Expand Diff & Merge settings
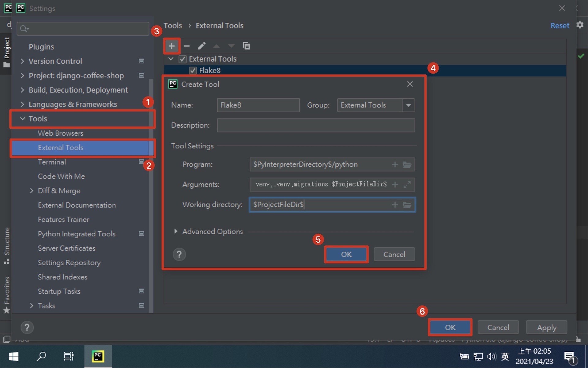This screenshot has height=368, width=588. pyautogui.click(x=32, y=191)
